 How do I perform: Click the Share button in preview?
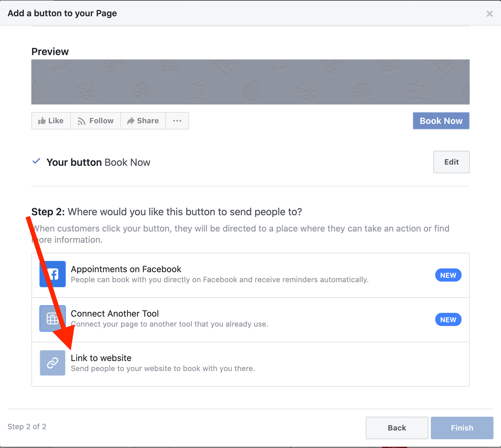click(x=143, y=121)
